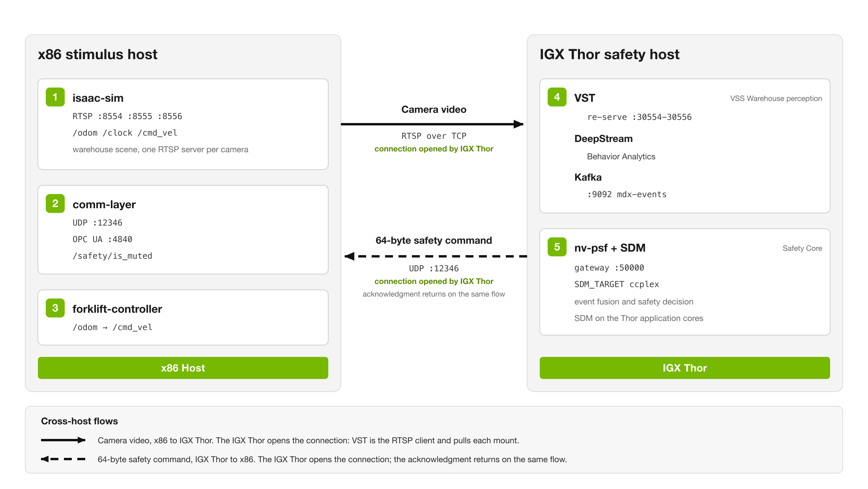The height and width of the screenshot is (489, 868).
Task: Click the solid arrow icon in Cross-host flows legend
Action: (x=63, y=440)
